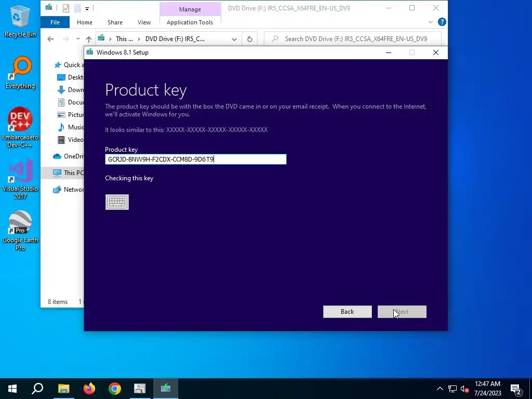
Task: Show hidden tray icons chevron
Action: [x=440, y=389]
